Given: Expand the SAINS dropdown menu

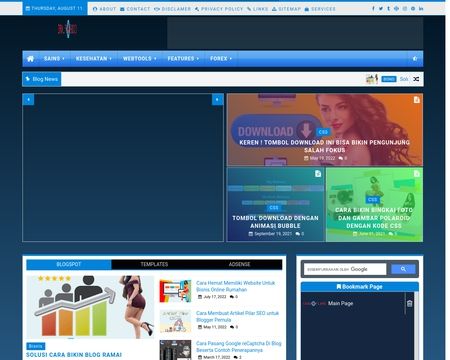Looking at the screenshot, I should click(54, 59).
